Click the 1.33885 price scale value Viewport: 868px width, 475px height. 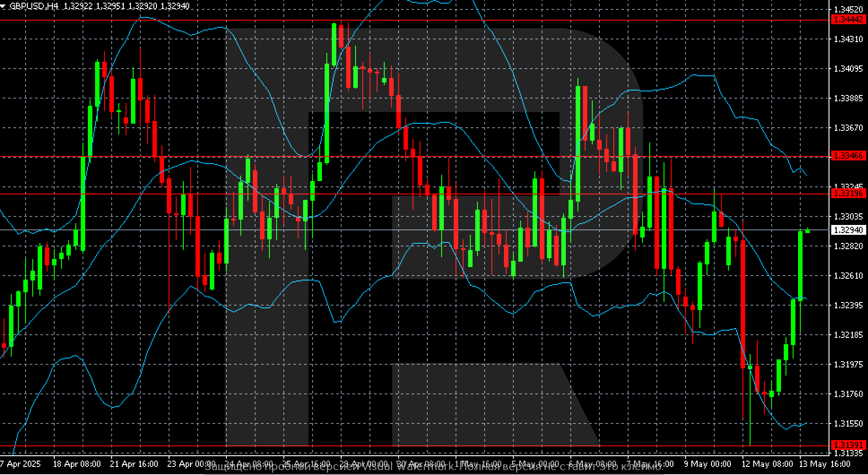(x=848, y=98)
